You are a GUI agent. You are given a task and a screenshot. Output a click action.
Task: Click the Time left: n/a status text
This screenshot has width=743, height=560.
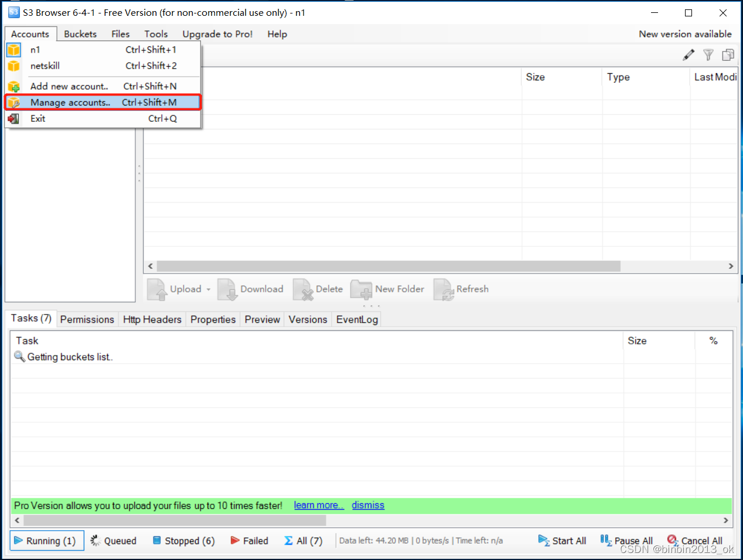(x=479, y=541)
